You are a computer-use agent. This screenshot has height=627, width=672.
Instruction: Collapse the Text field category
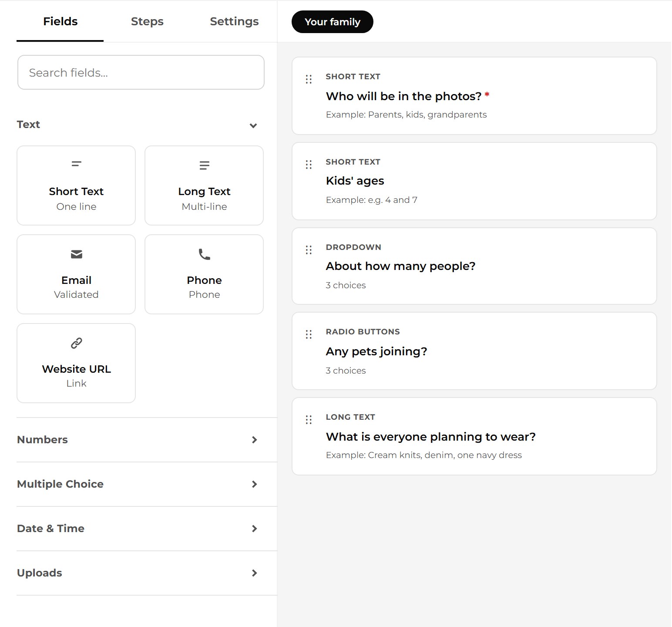coord(253,125)
